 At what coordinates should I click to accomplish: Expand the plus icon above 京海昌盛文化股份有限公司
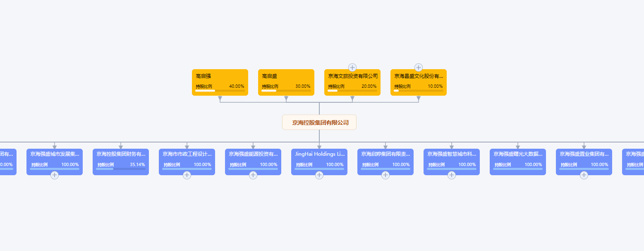pyautogui.click(x=418, y=67)
